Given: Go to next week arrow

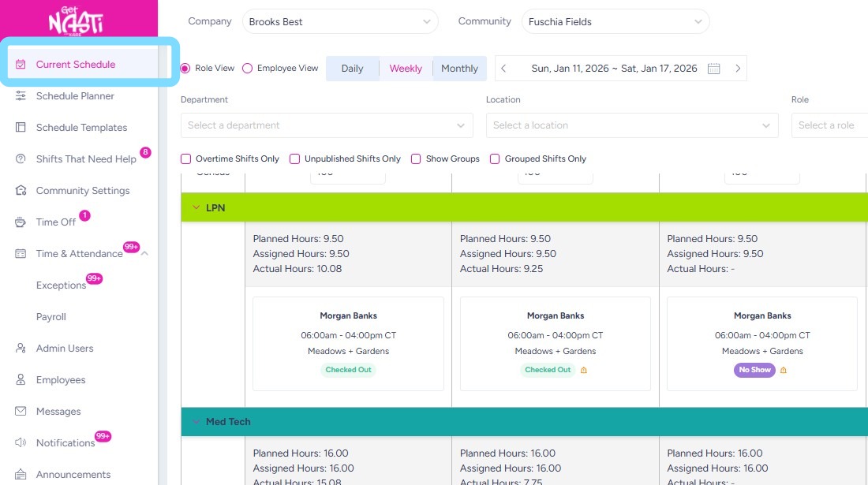Looking at the screenshot, I should tap(738, 69).
